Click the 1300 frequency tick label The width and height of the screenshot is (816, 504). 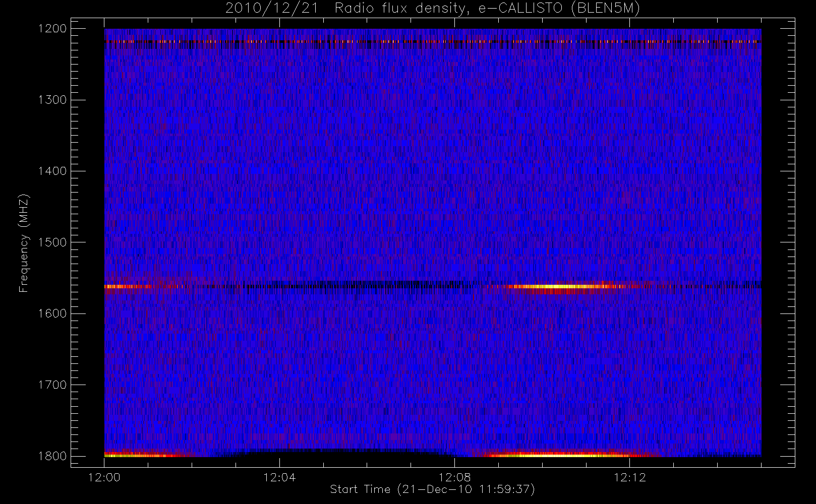pyautogui.click(x=52, y=100)
